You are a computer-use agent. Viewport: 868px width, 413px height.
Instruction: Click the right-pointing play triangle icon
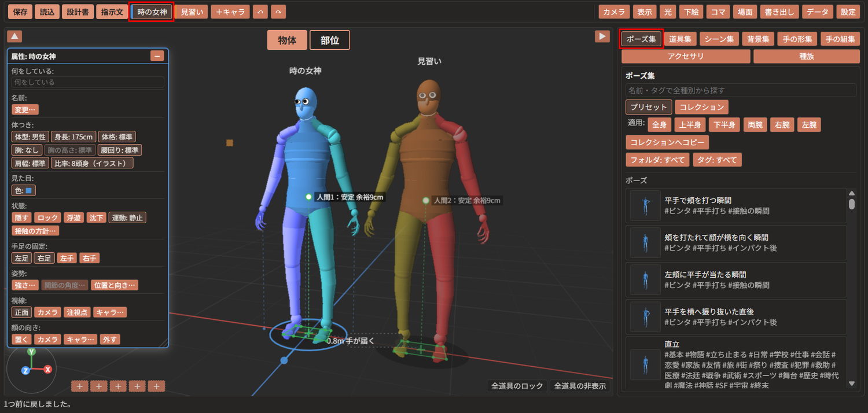602,36
